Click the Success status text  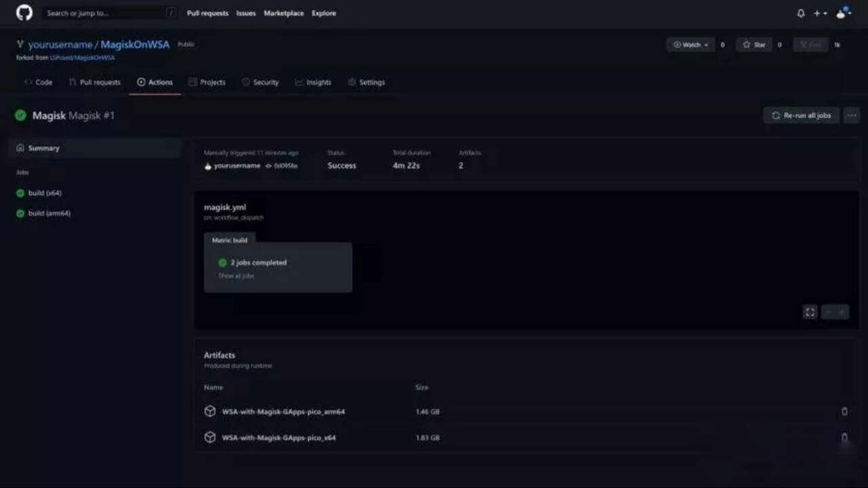pyautogui.click(x=342, y=165)
